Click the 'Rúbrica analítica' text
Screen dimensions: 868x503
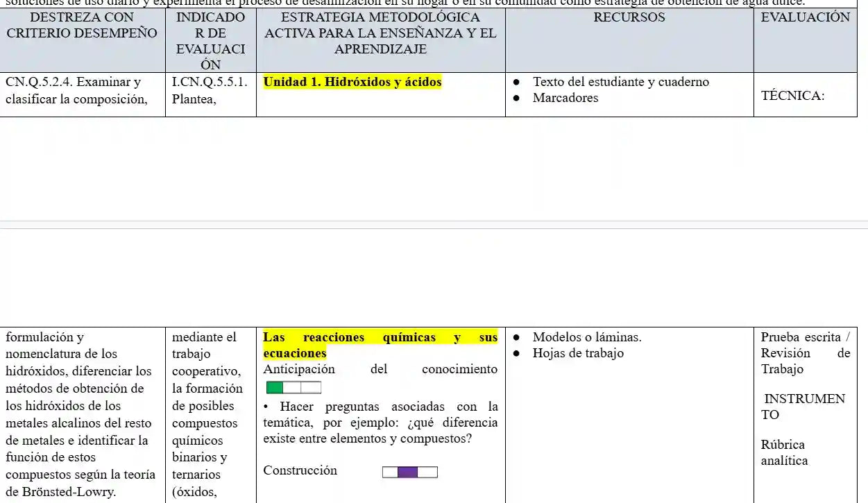[784, 452]
